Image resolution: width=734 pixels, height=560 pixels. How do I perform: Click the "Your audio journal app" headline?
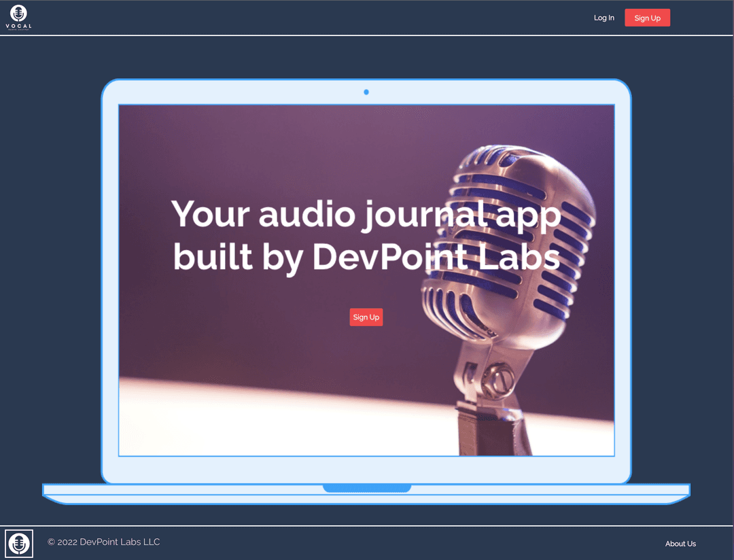coord(367,213)
